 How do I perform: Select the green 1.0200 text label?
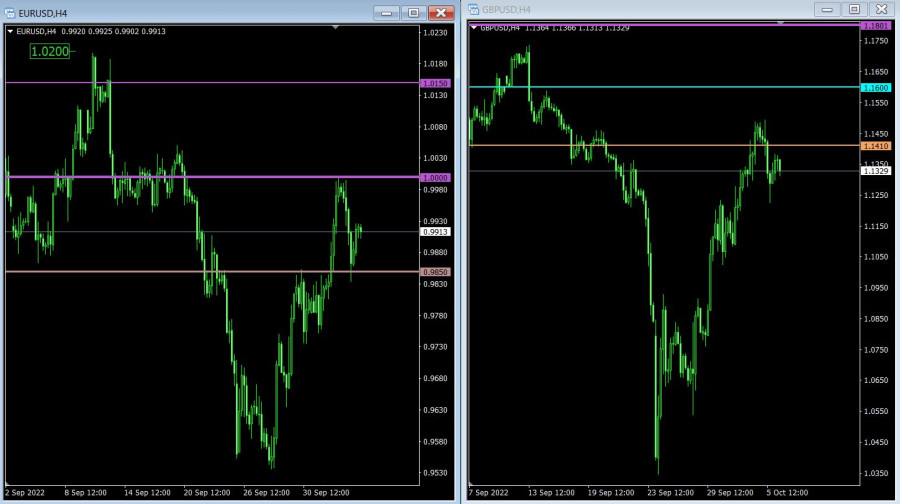[x=50, y=52]
